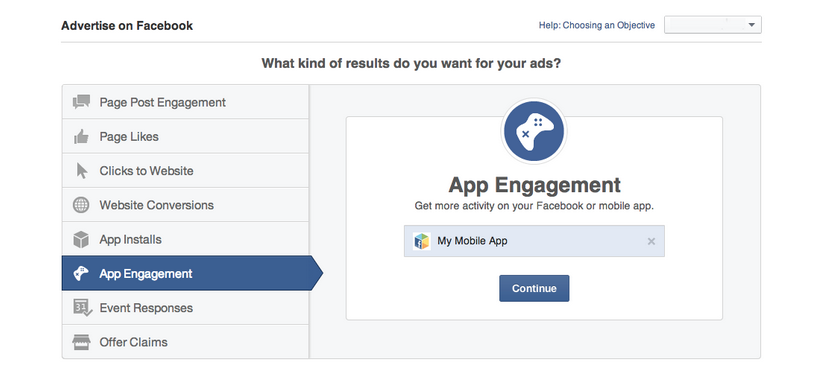Viewport: 818px width, 382px height.
Task: Click the App Installs box icon
Action: (81, 240)
